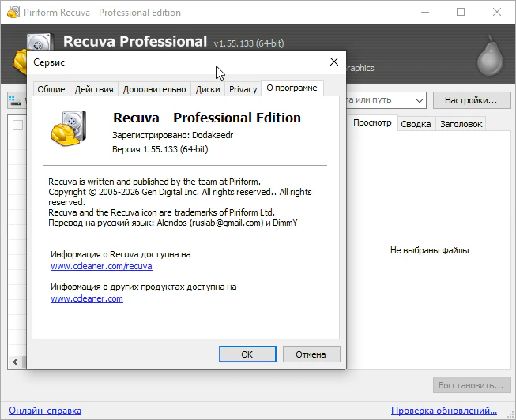516x420 pixels.
Task: Click the left scroll arrow of the file list
Action: (x=15, y=362)
